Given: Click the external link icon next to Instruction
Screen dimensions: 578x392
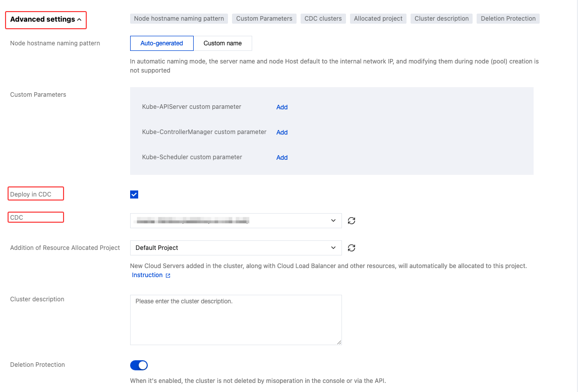Looking at the screenshot, I should (168, 276).
